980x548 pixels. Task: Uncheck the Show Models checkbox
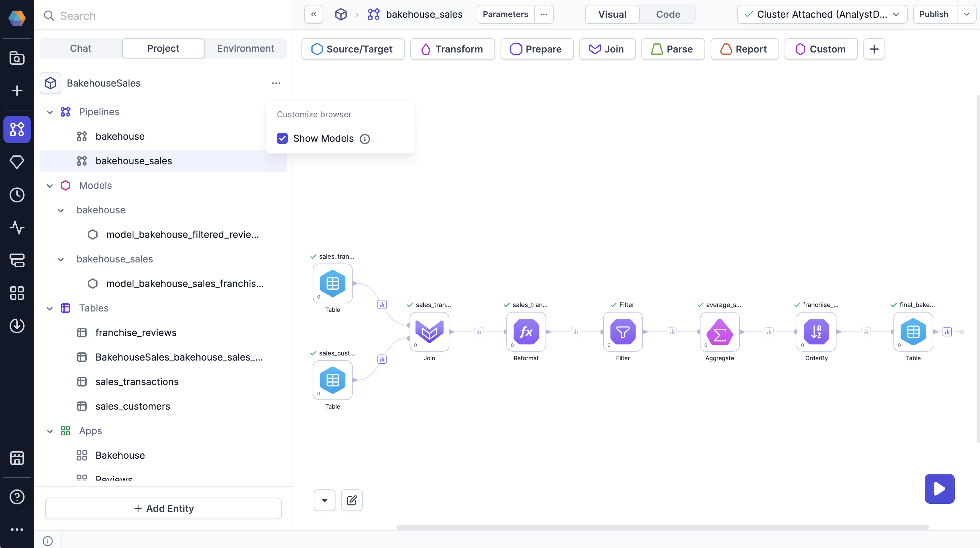pyautogui.click(x=282, y=138)
